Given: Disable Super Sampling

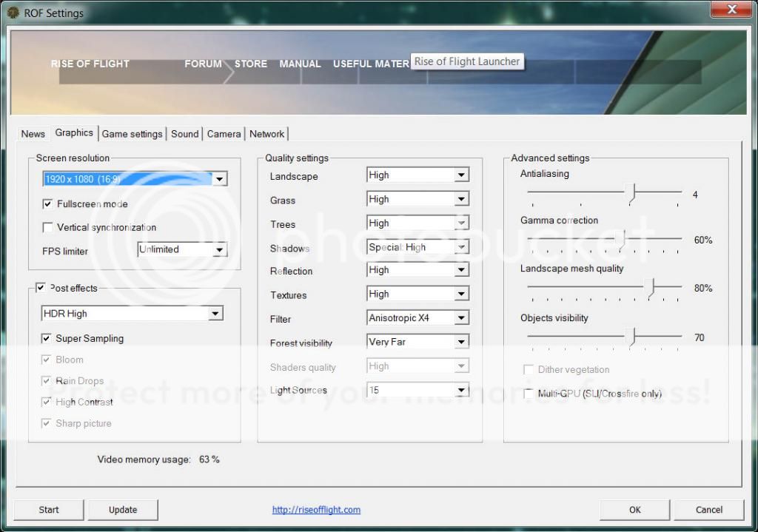Looking at the screenshot, I should pyautogui.click(x=46, y=338).
